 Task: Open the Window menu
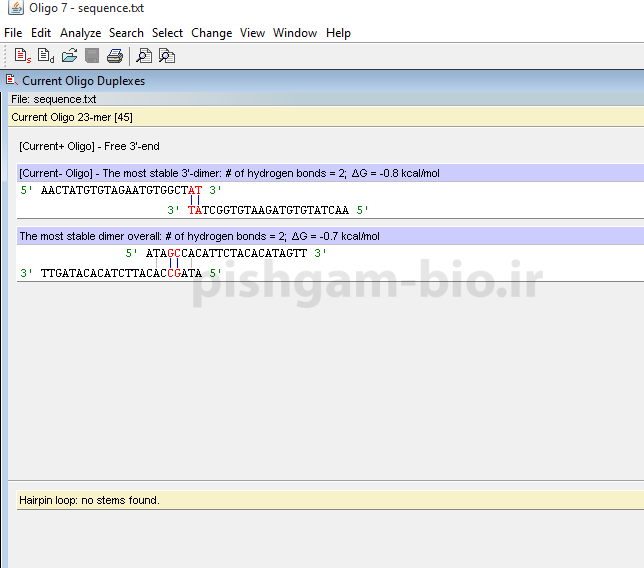point(295,33)
